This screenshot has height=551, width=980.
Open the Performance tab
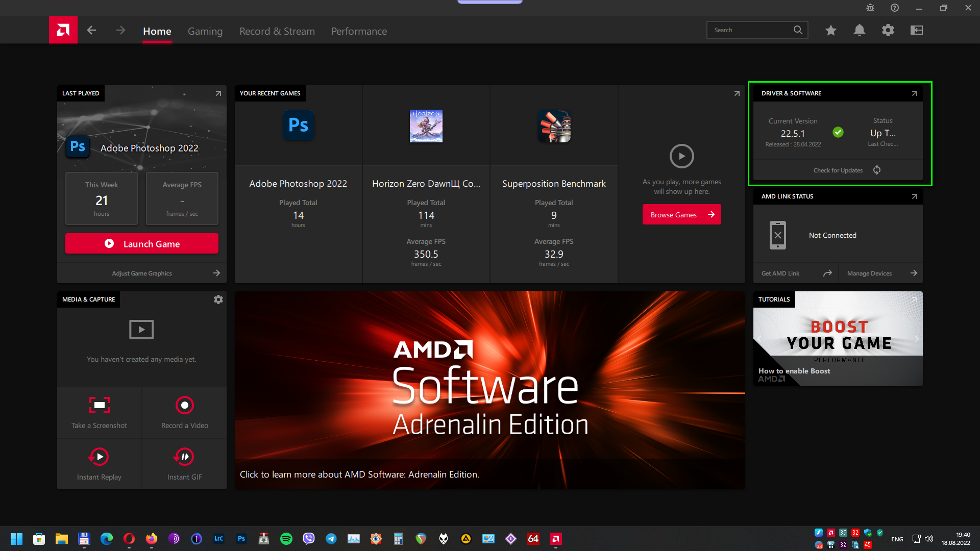(x=359, y=31)
